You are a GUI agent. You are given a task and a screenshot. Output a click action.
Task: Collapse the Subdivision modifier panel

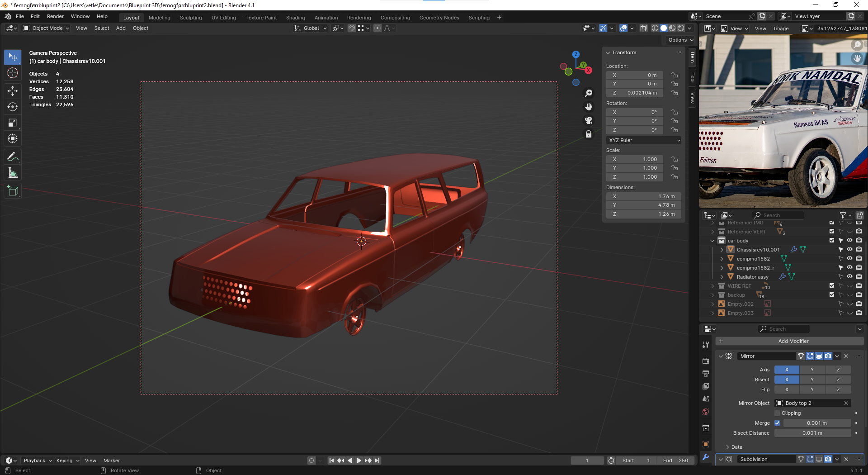721,459
